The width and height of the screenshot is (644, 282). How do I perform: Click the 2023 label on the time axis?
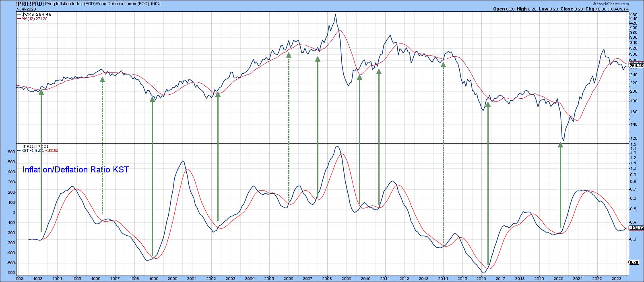[615, 278]
